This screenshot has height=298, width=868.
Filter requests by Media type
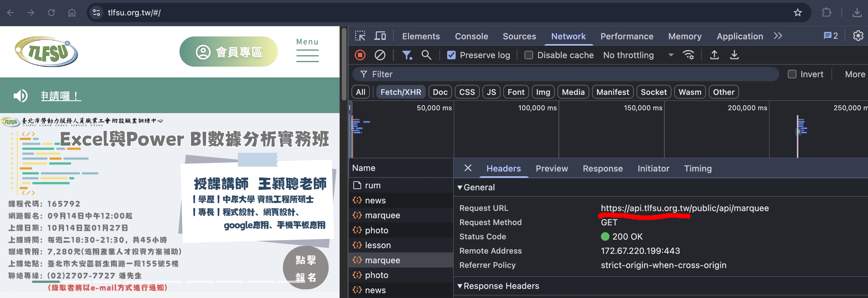click(573, 92)
